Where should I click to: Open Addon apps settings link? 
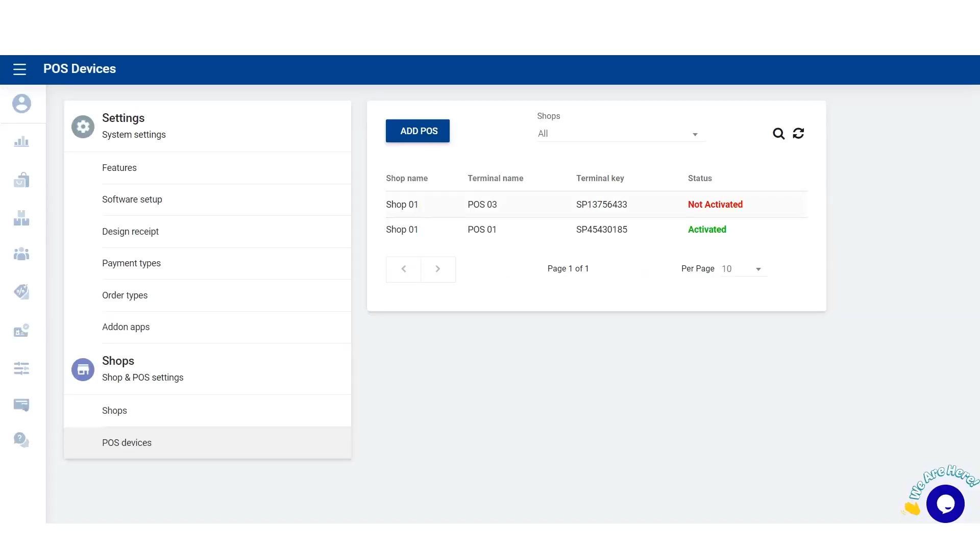coord(126,327)
